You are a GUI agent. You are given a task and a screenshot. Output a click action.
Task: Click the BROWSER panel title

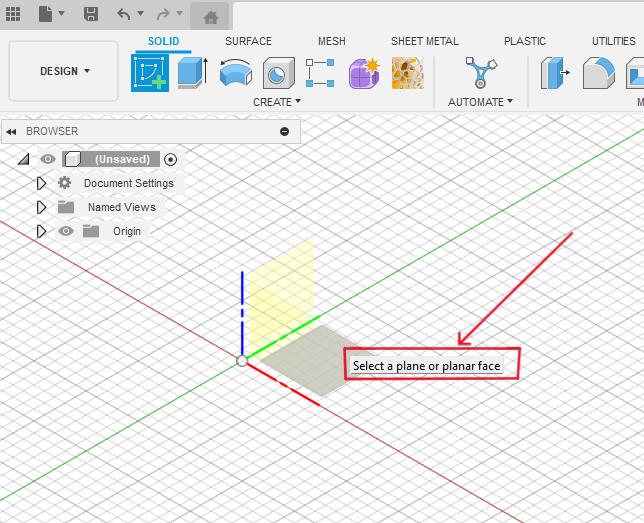coord(52,131)
